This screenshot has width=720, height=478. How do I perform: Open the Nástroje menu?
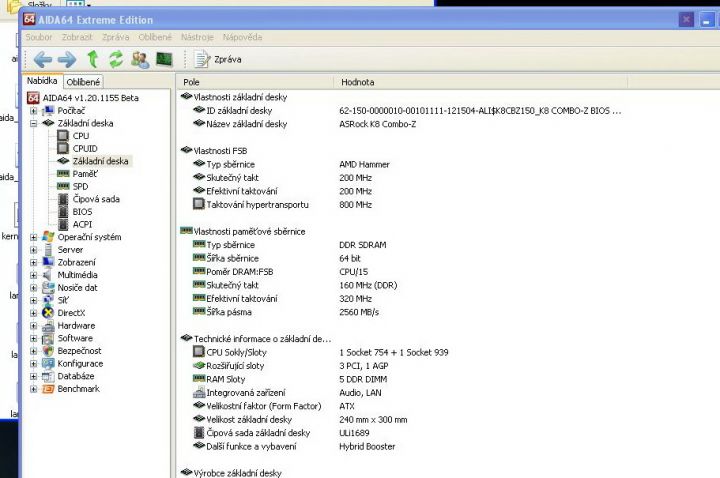tap(197, 37)
